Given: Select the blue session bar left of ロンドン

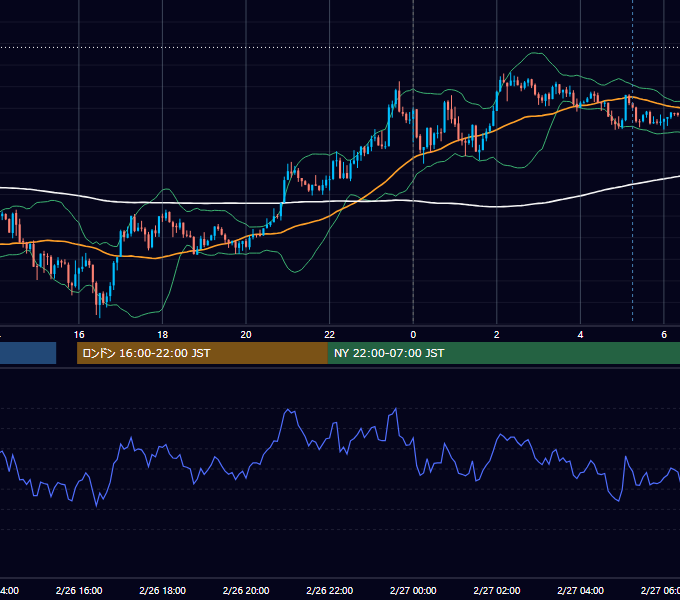Looking at the screenshot, I should tap(28, 353).
